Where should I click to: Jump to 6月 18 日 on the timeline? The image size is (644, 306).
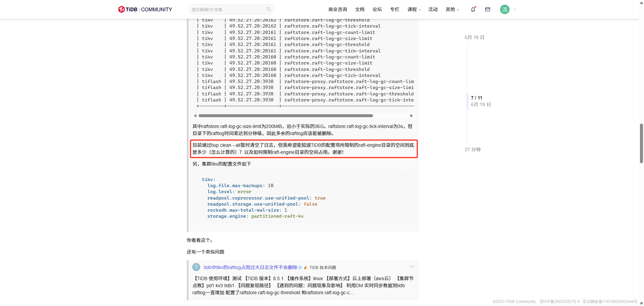click(x=474, y=37)
